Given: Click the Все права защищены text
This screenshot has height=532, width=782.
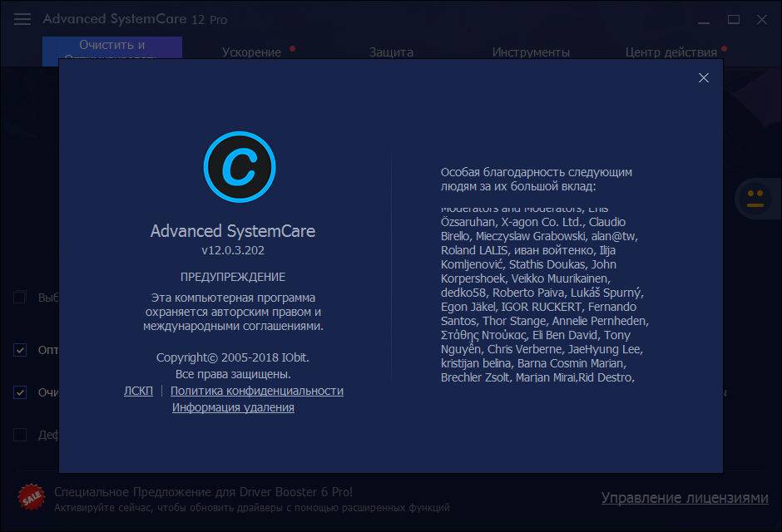Looking at the screenshot, I should [233, 373].
